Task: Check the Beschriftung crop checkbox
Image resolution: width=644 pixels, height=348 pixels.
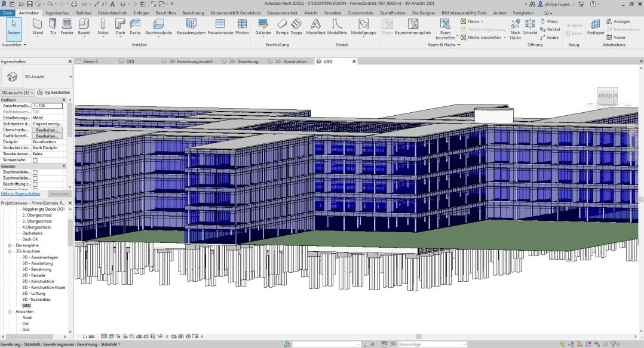Action: [34, 184]
